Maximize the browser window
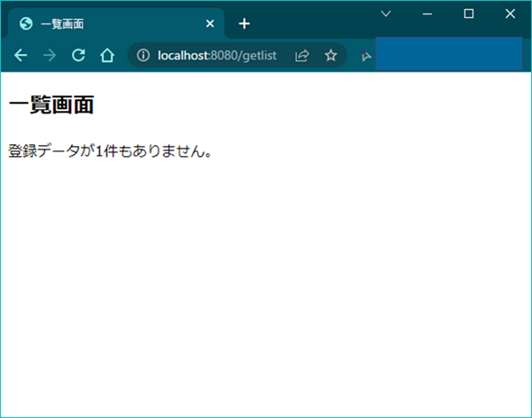Screen dimensions: 532x418 click(469, 14)
